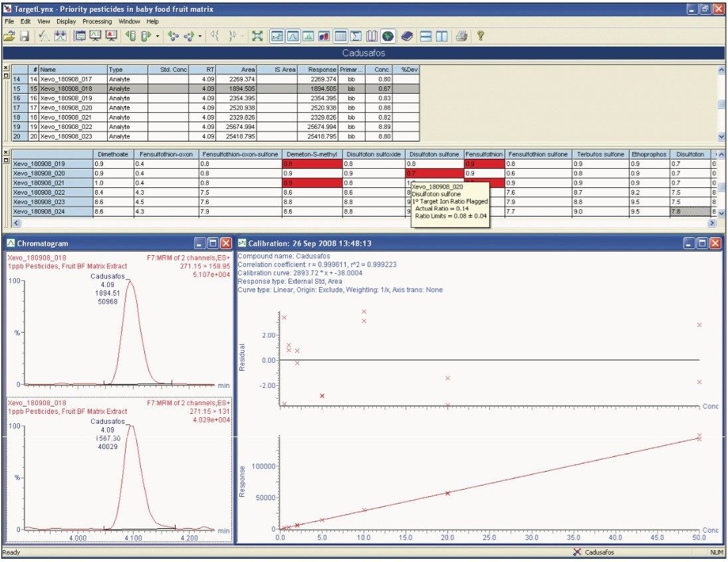Expand dropdown arrow beside green vial icons
This screenshot has height=562, width=728.
(x=158, y=37)
